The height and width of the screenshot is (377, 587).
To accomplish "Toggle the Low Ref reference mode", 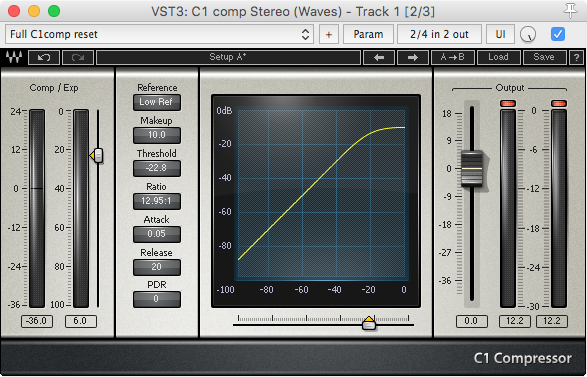I will coord(157,102).
